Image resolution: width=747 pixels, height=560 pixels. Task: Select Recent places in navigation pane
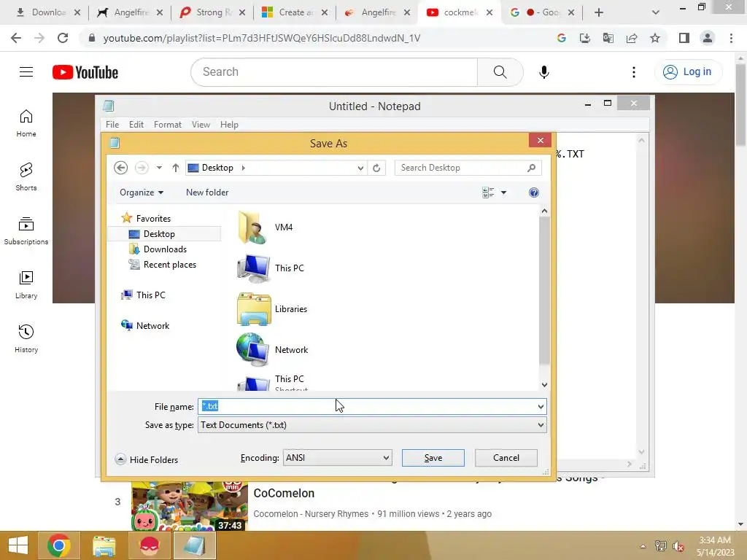[x=169, y=264]
